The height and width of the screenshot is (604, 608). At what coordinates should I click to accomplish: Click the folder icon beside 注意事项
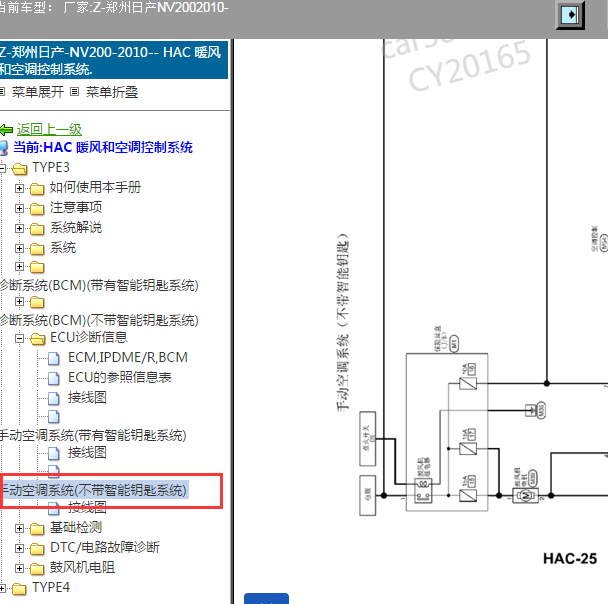37,209
